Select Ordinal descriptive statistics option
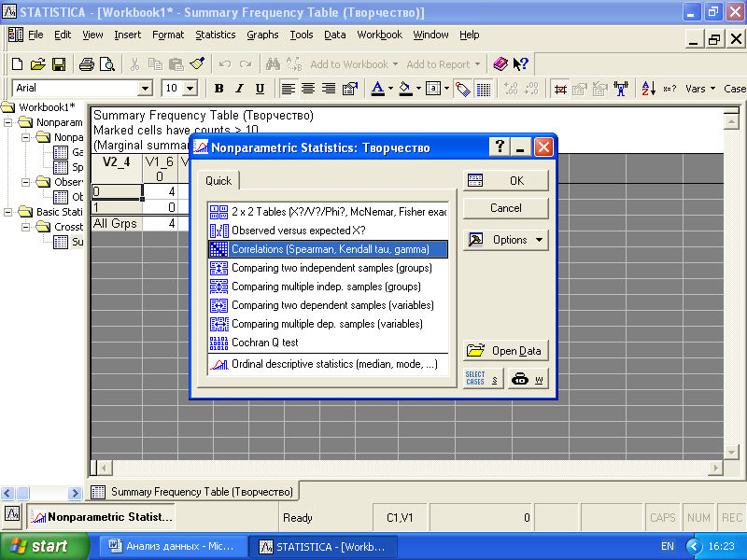This screenshot has height=560, width=747. (x=329, y=364)
